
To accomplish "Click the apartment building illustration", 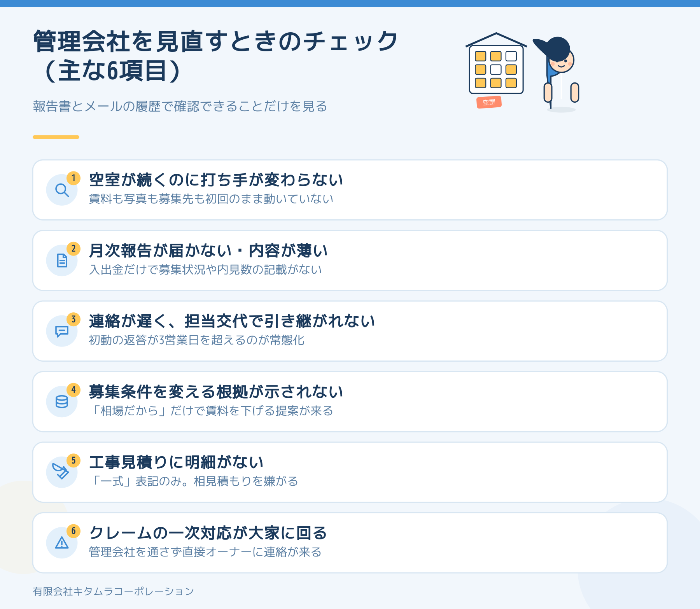I will pos(496,63).
